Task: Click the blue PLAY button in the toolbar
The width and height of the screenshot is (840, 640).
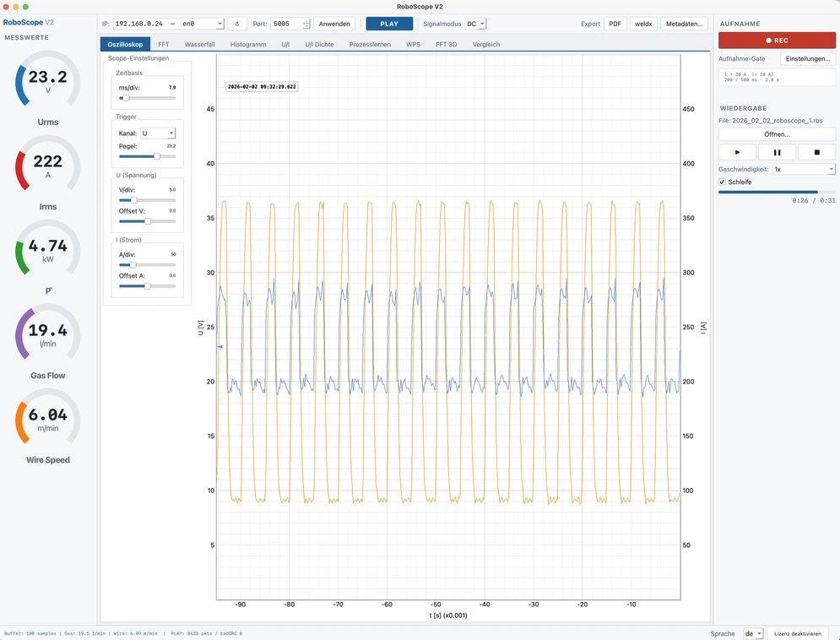Action: click(389, 24)
